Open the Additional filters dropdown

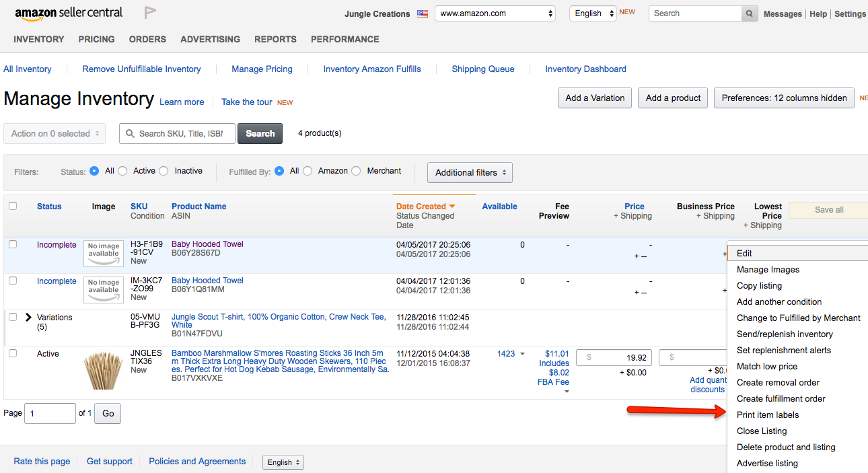click(470, 172)
